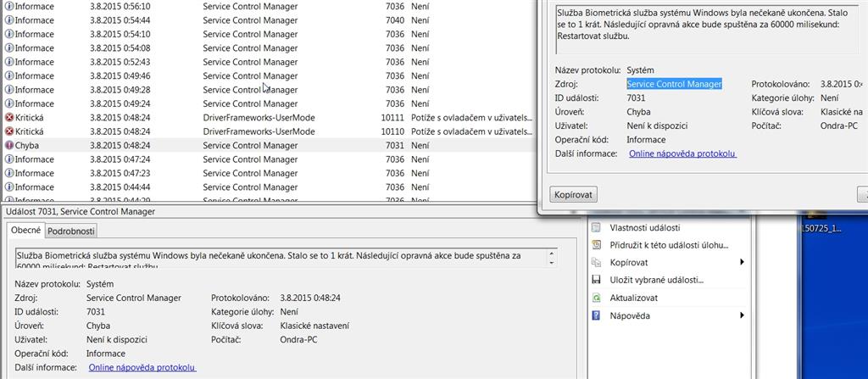Open Vlastnosti události from the actions pane
Image resolution: width=868 pixels, height=379 pixels.
coord(645,227)
